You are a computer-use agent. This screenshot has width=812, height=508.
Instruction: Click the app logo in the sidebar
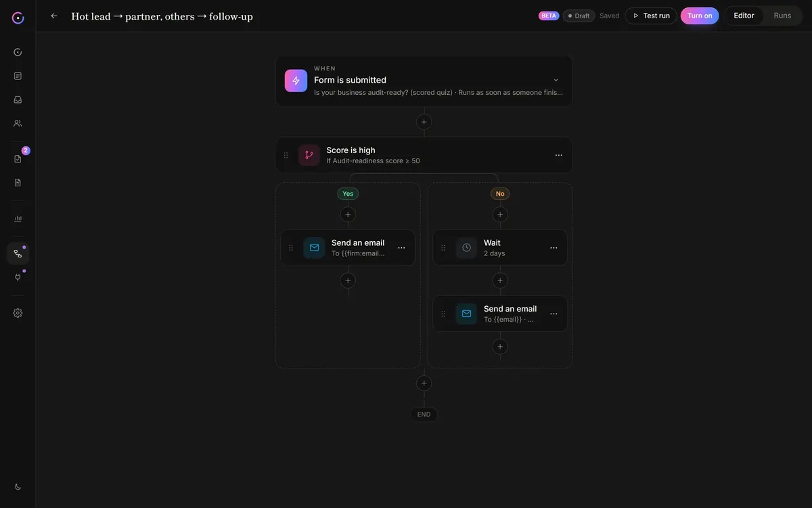point(18,18)
